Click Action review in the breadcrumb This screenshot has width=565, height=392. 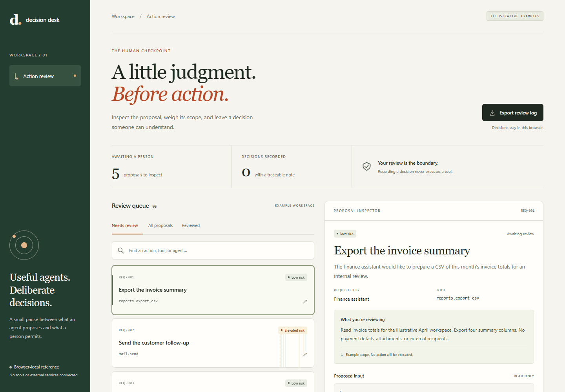pyautogui.click(x=161, y=16)
